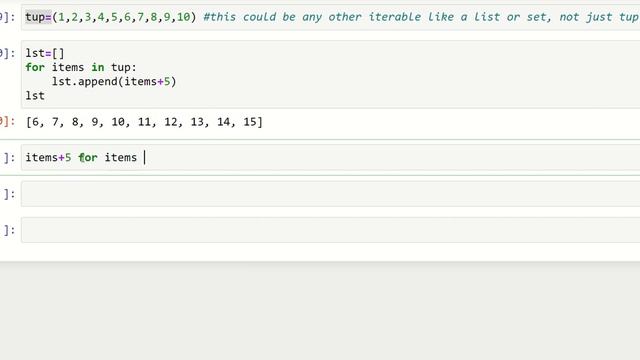Click the cell defining tup tuple
The image size is (640, 360).
pos(331,17)
